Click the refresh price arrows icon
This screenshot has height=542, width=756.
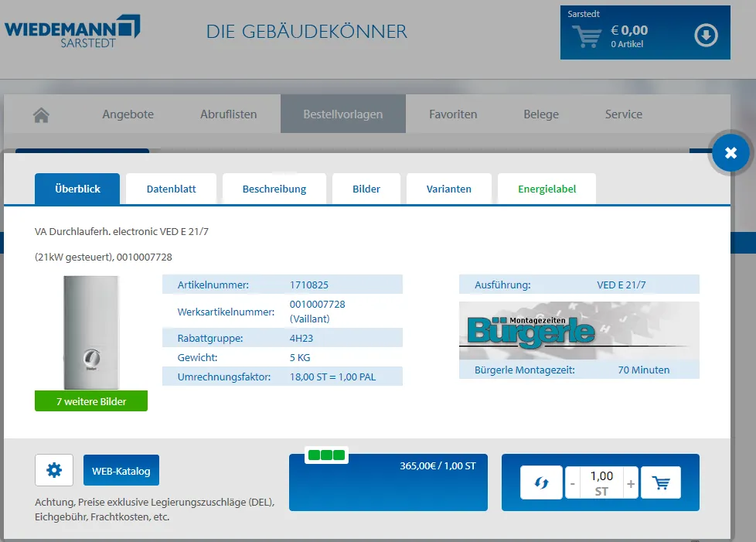coord(541,482)
